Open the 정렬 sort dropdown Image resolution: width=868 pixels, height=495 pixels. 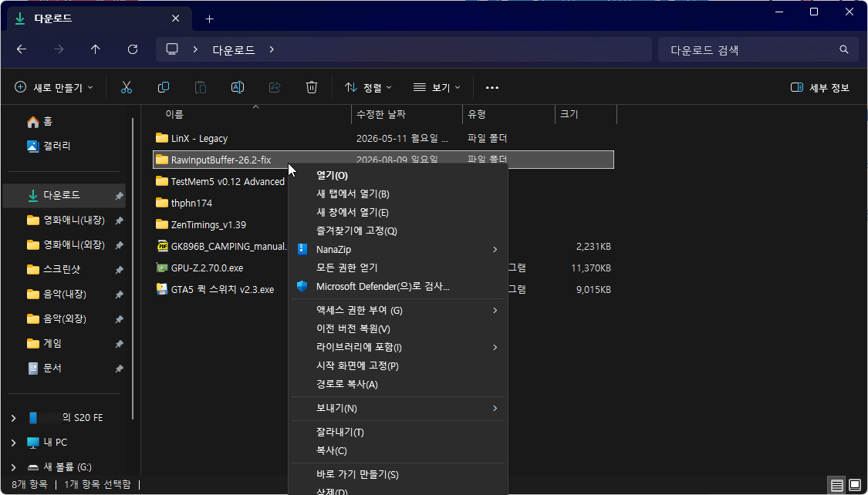pos(368,87)
